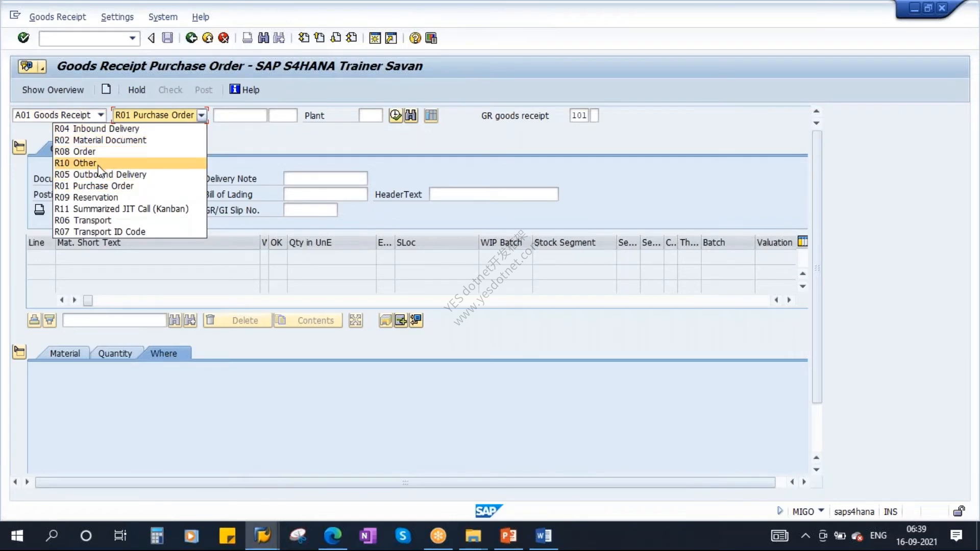Click the green Back arrow icon
Screen dimensions: 980x551
coord(191,38)
